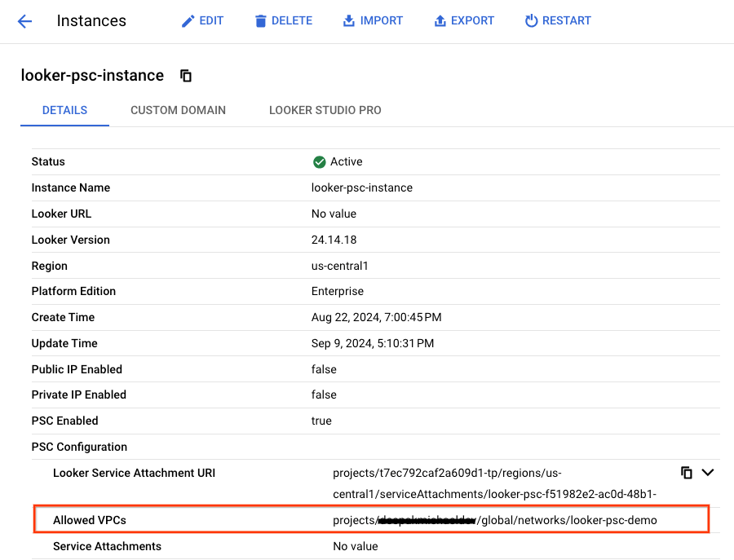Open the Looker Studio Pro tab
Image resolution: width=734 pixels, height=560 pixels.
tap(325, 110)
